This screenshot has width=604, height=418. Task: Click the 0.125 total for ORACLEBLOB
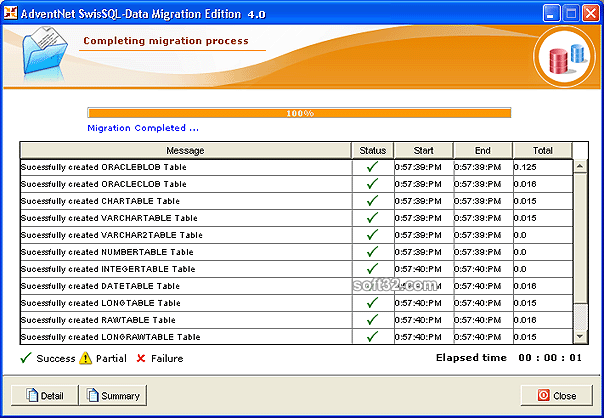pos(525,167)
